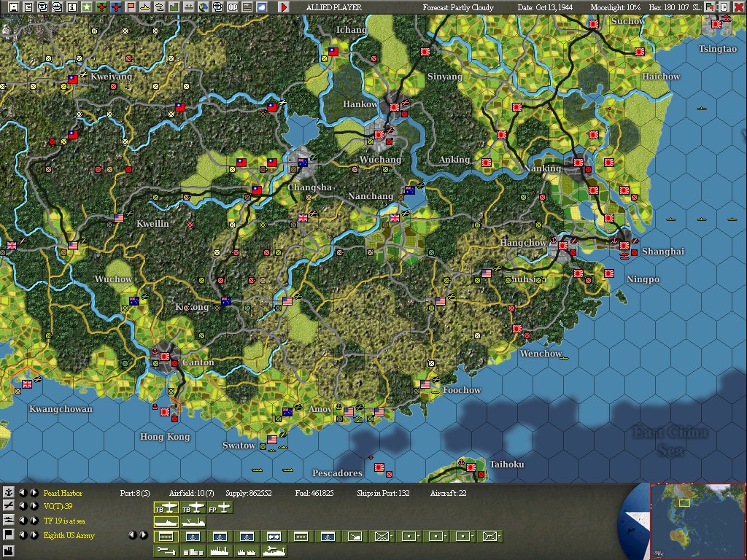Click 'Date: Oct 13, 1944' text

545,7
